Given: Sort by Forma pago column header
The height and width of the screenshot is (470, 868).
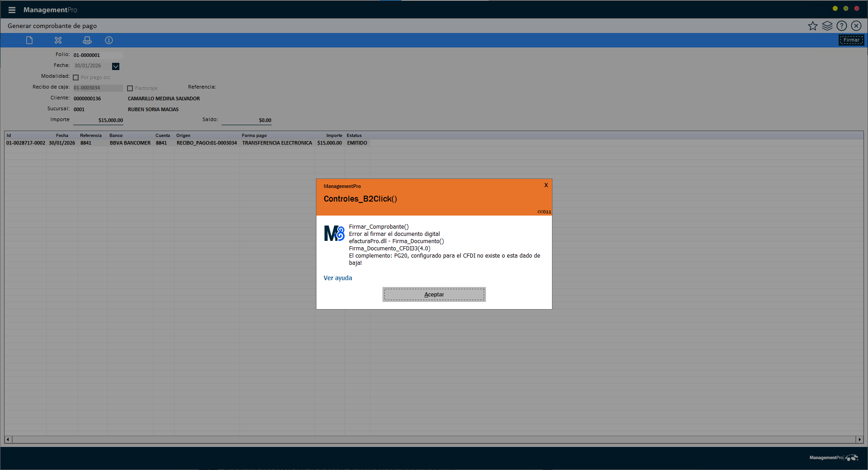Looking at the screenshot, I should (254, 136).
